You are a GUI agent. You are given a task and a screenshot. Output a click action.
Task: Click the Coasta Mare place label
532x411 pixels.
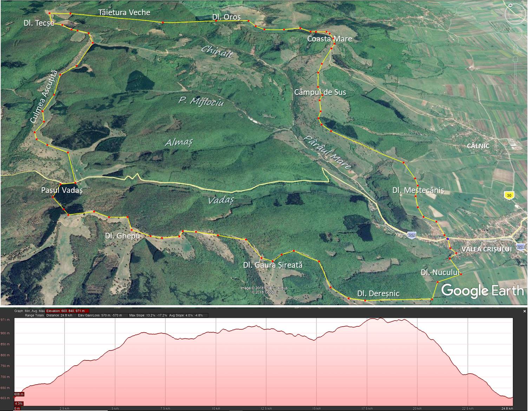click(329, 39)
